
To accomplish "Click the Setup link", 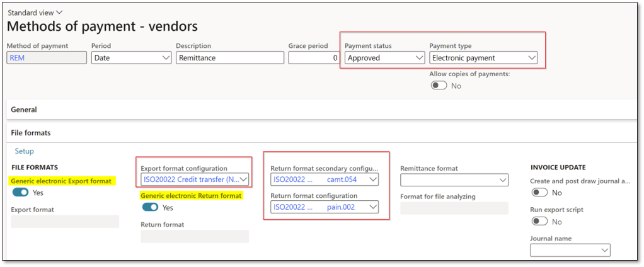I will (24, 151).
